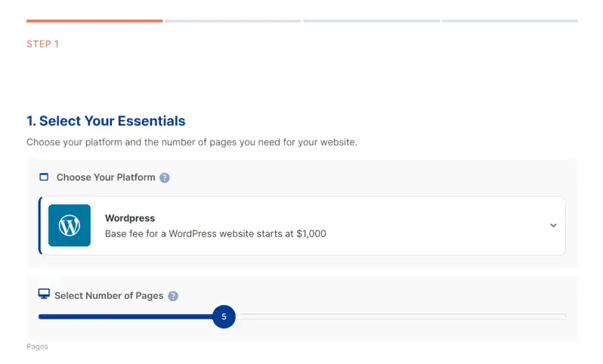603x364 pixels.
Task: Click the WordPress logo thumbnail
Action: tap(70, 225)
